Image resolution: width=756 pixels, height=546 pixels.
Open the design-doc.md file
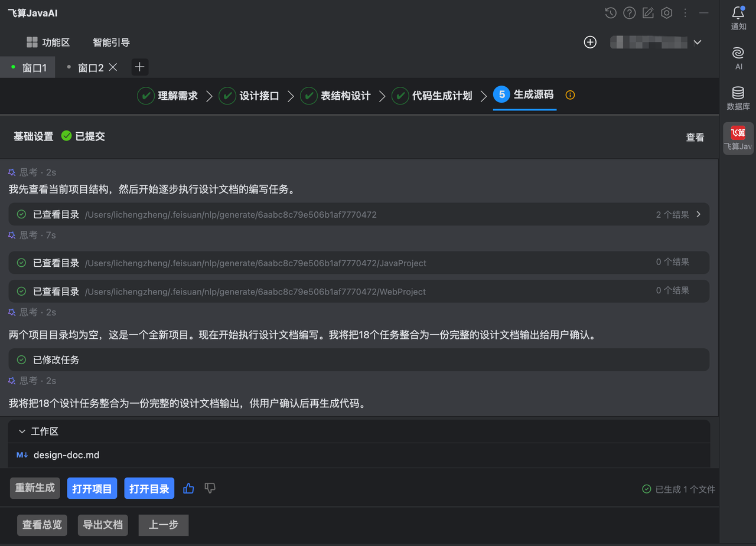coord(66,455)
